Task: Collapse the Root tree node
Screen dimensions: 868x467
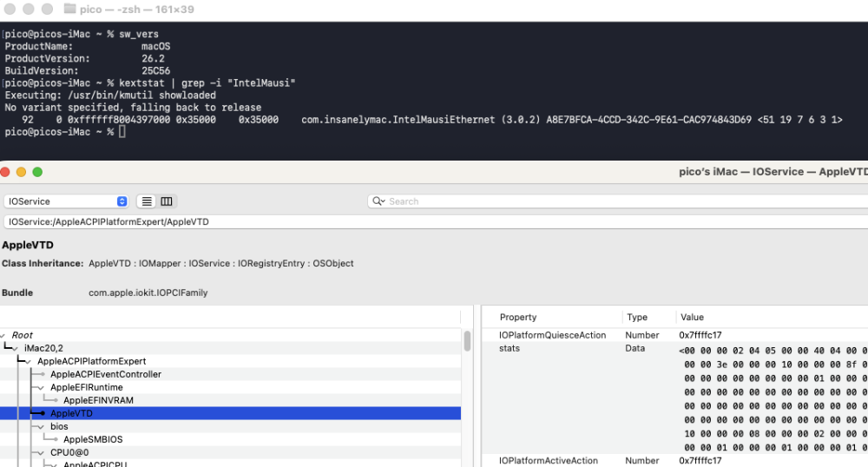Action: tap(3, 335)
